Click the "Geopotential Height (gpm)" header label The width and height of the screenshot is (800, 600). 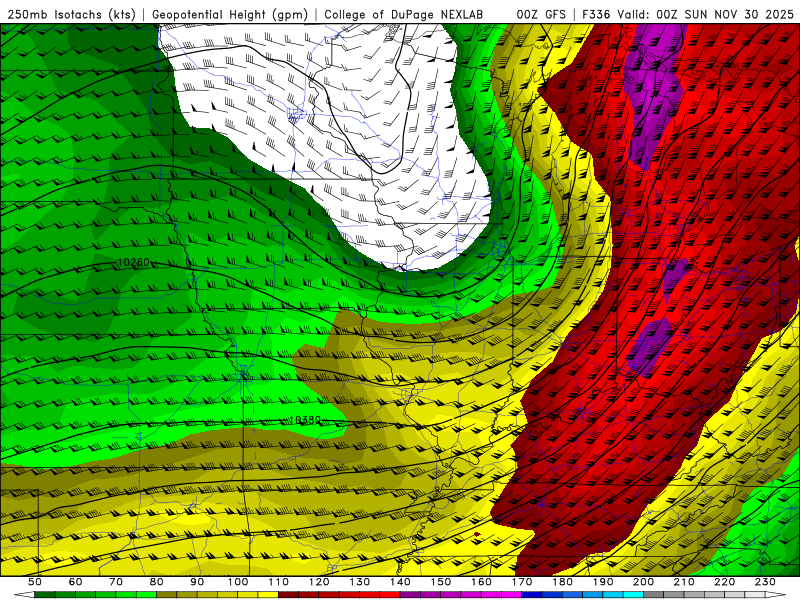point(230,15)
